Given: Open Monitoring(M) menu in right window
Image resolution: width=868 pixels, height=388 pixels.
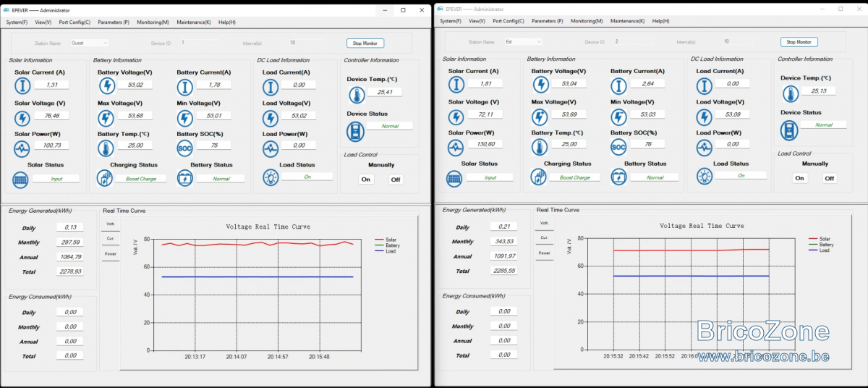Looking at the screenshot, I should tap(587, 21).
